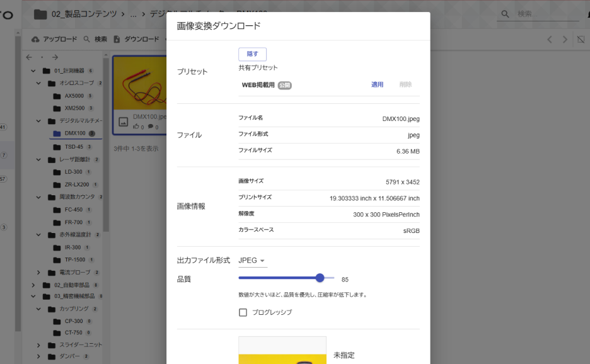Screen dimensions: 590x364
Task: Click the ダウンロード file icon
Action: point(117,38)
